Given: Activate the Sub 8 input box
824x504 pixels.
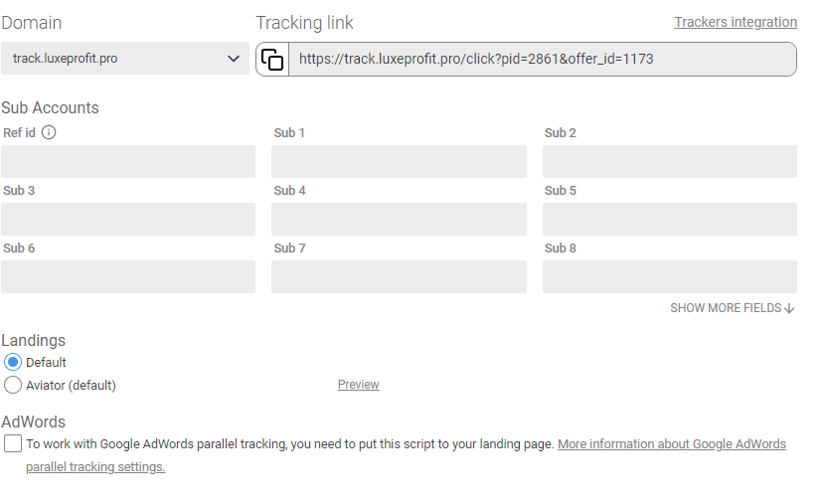Looking at the screenshot, I should click(669, 276).
